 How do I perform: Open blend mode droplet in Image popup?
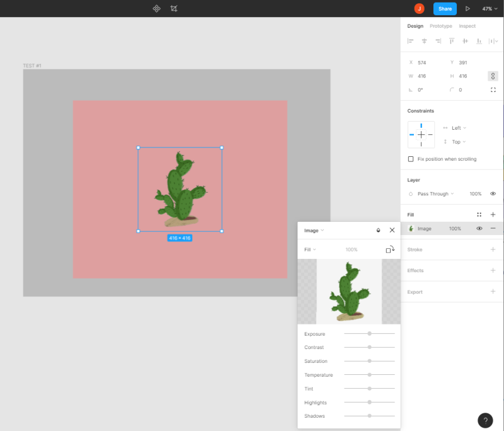[x=379, y=230]
